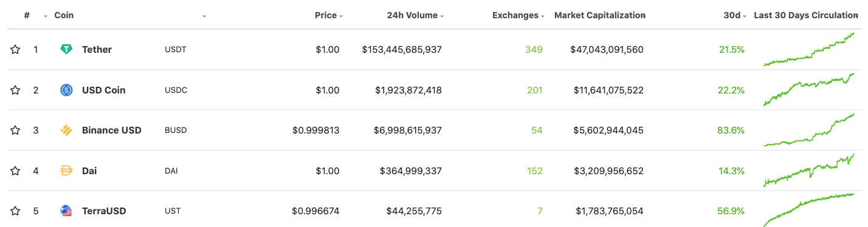
Task: Toggle favorite star for Binance USD
Action: (15, 130)
